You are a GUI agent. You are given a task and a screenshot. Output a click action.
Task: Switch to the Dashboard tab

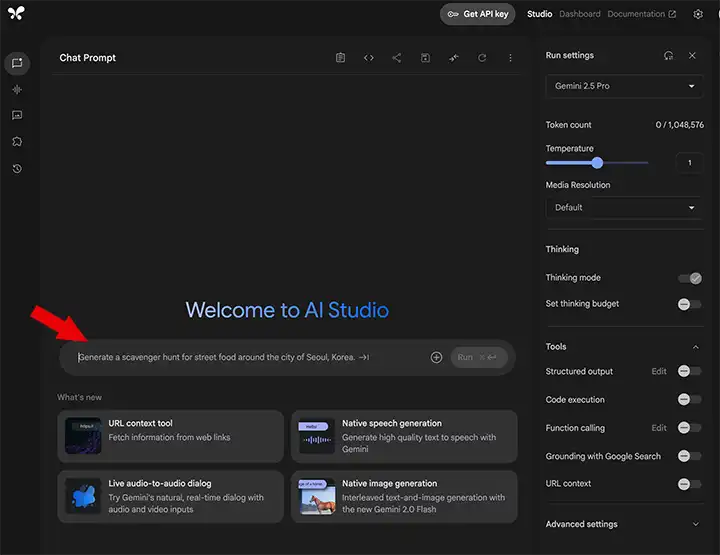tap(579, 14)
